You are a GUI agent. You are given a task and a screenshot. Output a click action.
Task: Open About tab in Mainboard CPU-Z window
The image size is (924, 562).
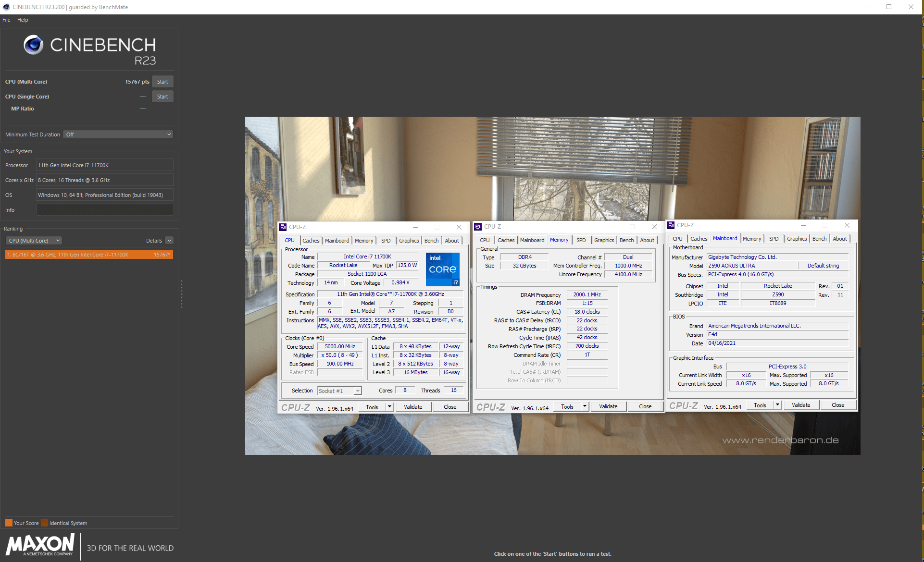point(840,239)
